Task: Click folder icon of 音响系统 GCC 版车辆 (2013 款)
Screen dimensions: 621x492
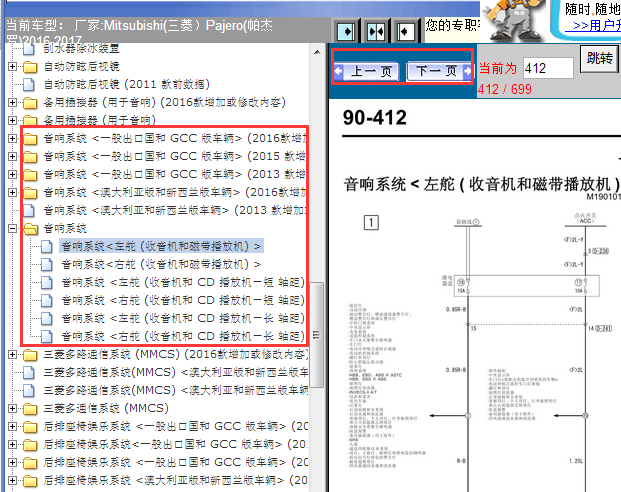Action: pos(30,174)
